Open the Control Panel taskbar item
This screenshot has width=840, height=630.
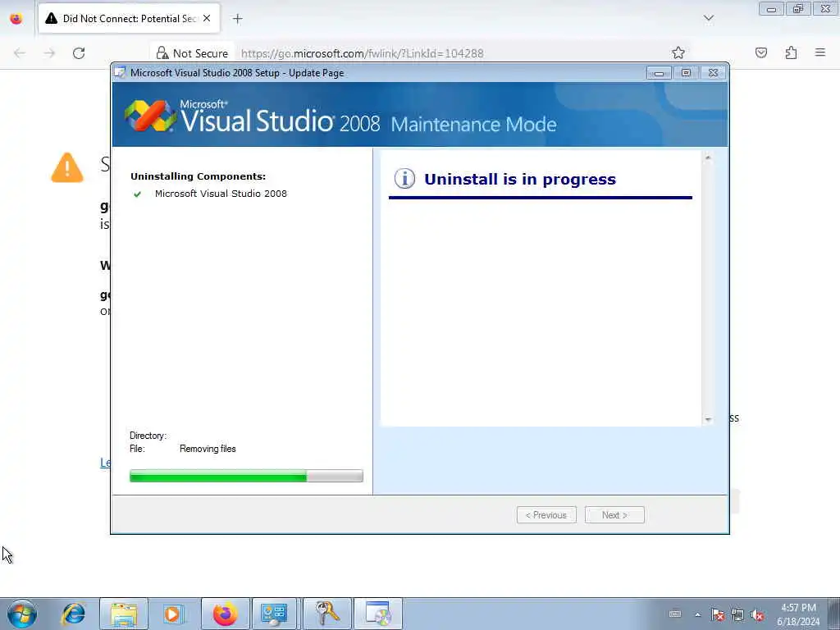click(x=274, y=614)
